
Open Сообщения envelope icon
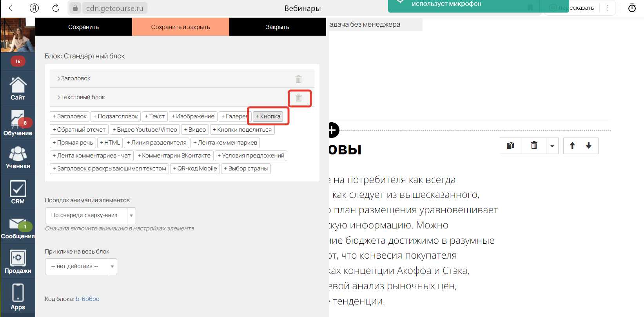(x=18, y=228)
